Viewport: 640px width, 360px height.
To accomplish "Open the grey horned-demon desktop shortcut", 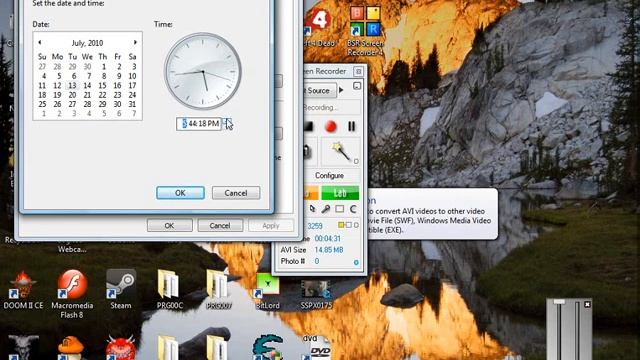I will 23,347.
